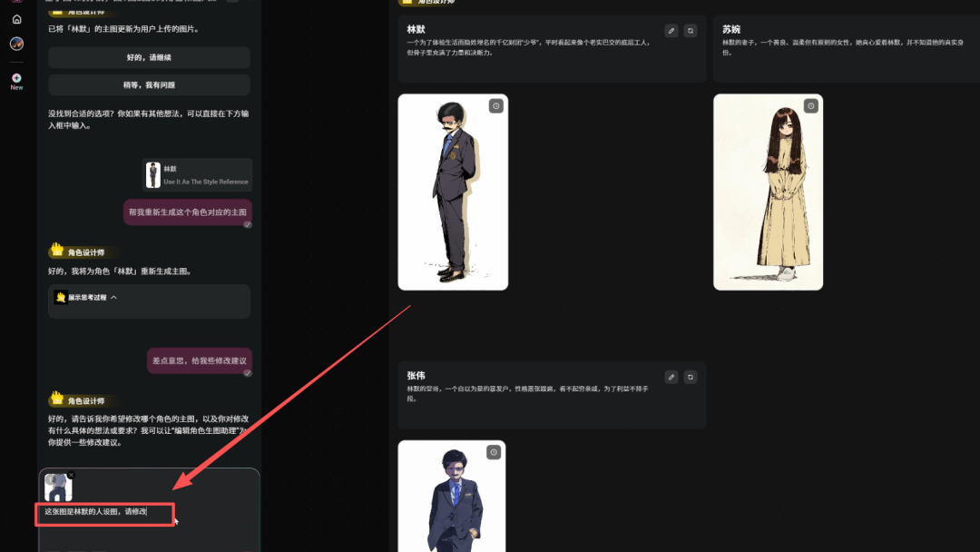Click the 好的，请继续 quick reply

tap(148, 57)
